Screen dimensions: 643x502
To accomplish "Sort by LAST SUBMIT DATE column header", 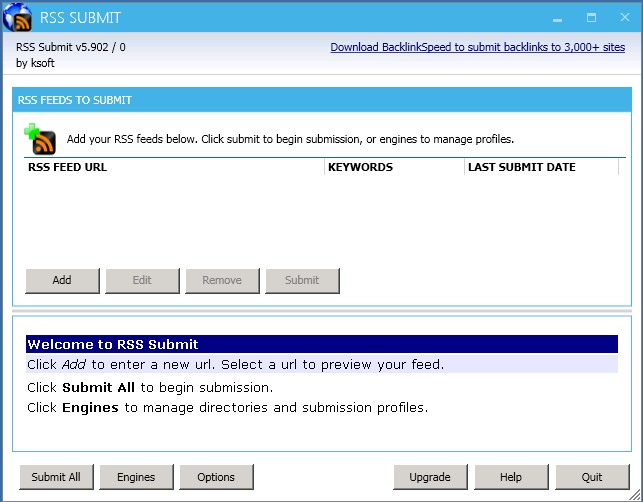I will 541,167.
